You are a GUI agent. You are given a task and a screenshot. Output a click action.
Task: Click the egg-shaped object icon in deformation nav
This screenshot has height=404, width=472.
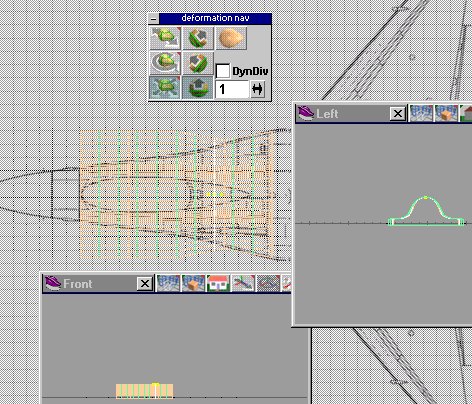click(x=231, y=38)
